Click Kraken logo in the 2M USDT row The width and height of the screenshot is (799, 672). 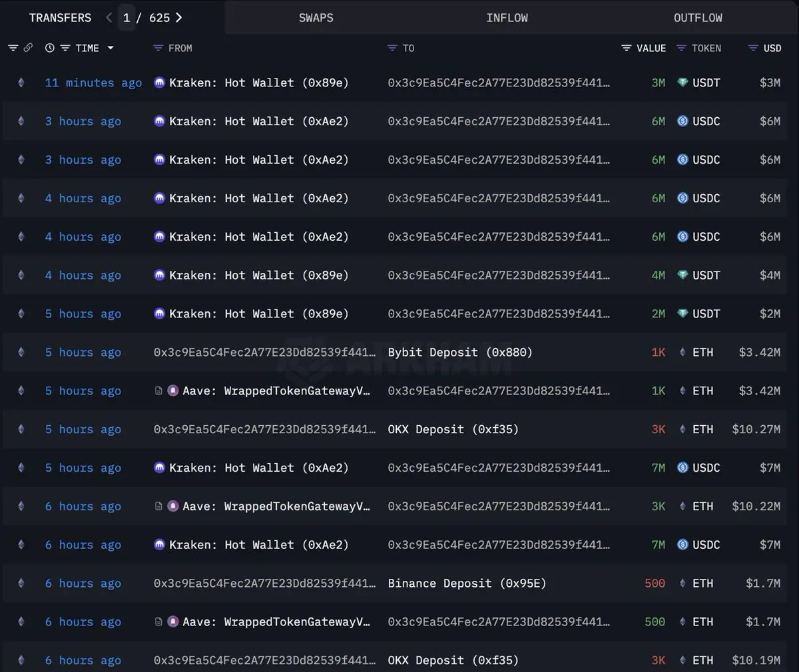159,313
